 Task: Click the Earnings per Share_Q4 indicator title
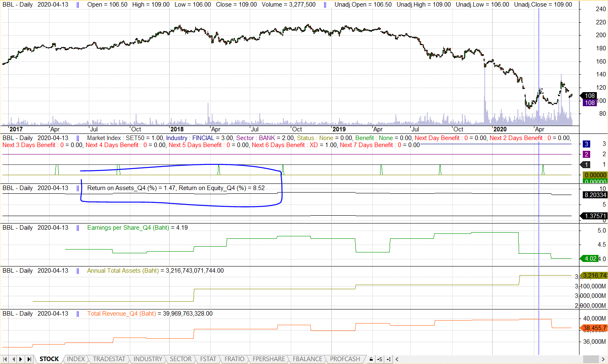[x=128, y=228]
